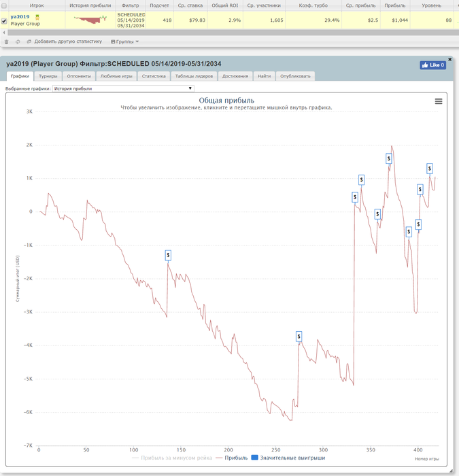
Task: Click the Facebook Like thumbs-up button
Action: tap(433, 65)
